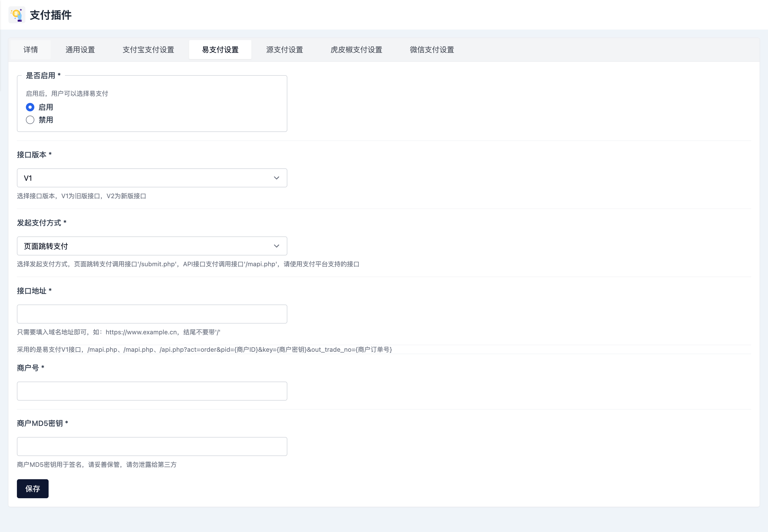This screenshot has width=768, height=532.
Task: Click the 启用 radio label text
Action: [x=46, y=107]
